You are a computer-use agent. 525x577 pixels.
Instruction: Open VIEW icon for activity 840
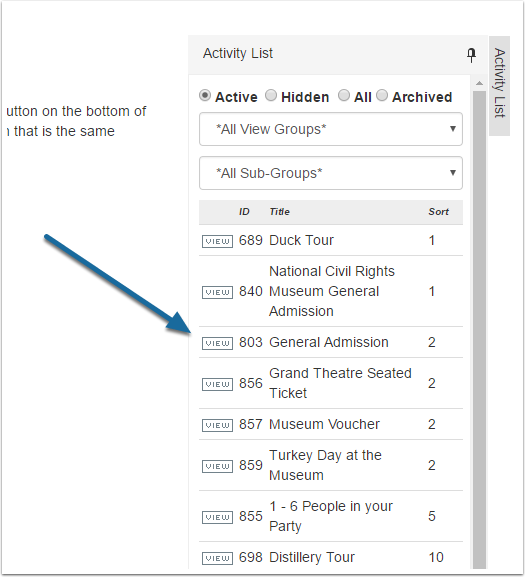(217, 292)
